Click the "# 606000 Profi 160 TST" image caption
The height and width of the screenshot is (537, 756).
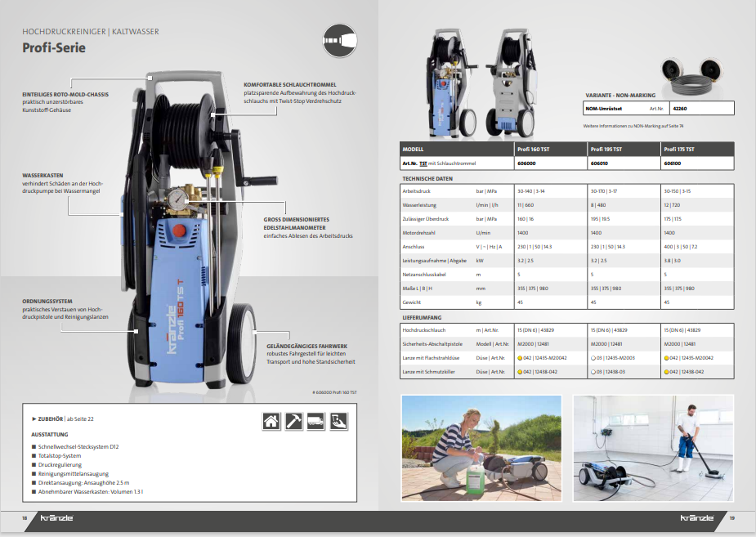coord(334,392)
